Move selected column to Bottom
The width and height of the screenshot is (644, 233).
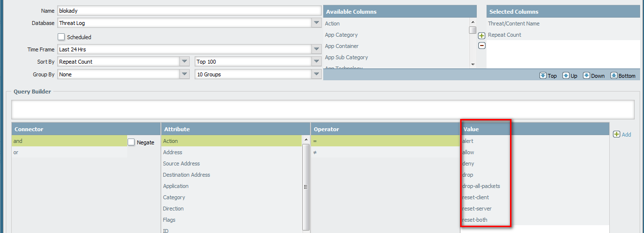[623, 75]
